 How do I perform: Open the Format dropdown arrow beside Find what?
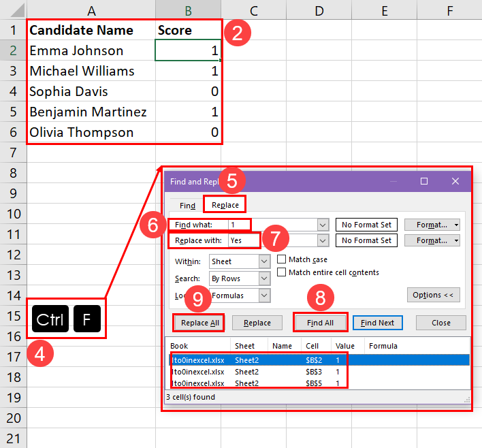click(x=456, y=225)
